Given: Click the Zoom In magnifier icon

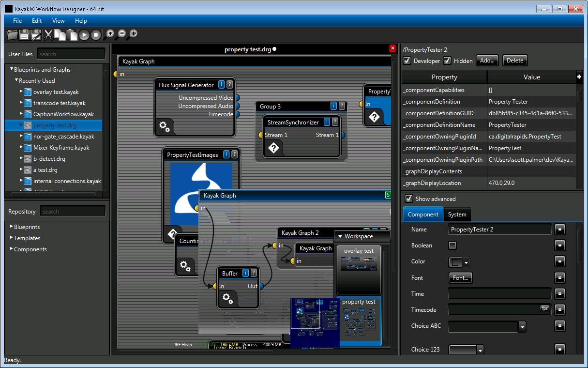Looking at the screenshot, I should (110, 34).
